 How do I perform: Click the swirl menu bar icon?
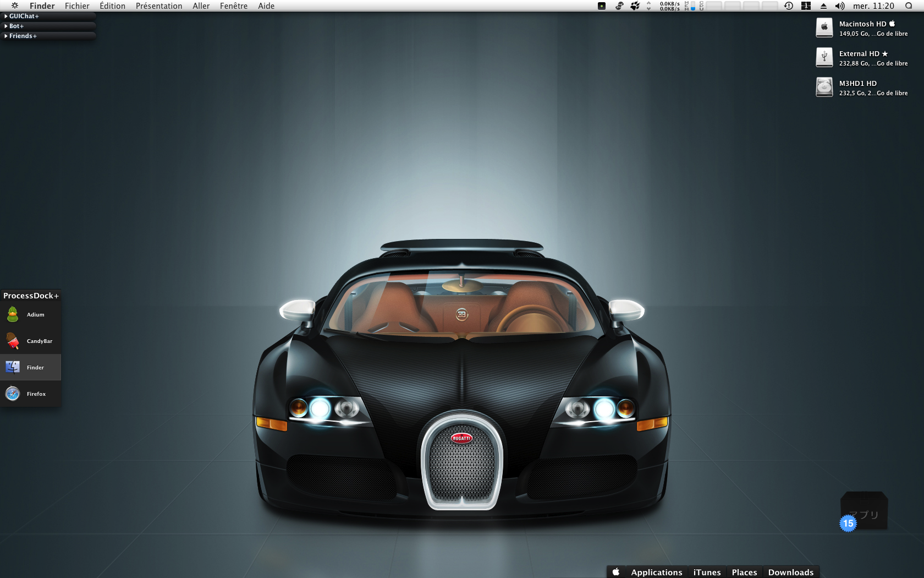619,6
